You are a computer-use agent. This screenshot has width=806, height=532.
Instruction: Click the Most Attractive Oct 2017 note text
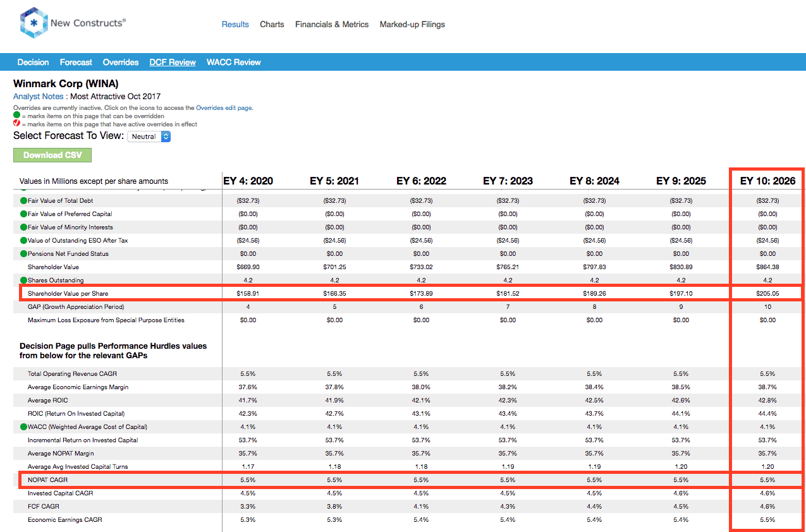[x=115, y=97]
